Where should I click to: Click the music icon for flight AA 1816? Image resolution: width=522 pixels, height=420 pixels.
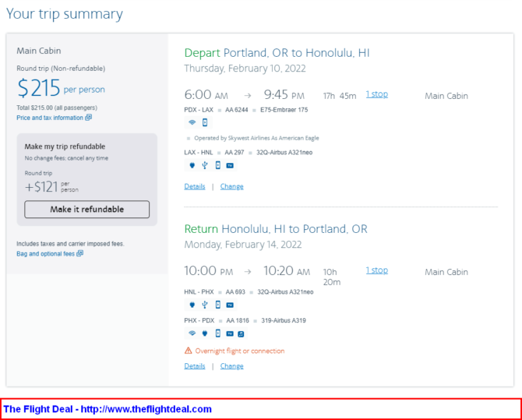242,334
